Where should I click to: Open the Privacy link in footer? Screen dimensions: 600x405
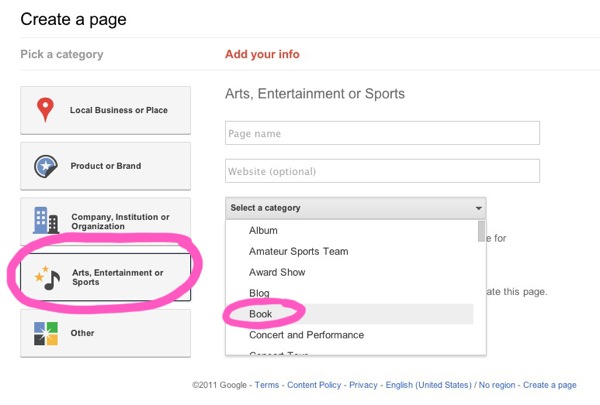(x=363, y=385)
